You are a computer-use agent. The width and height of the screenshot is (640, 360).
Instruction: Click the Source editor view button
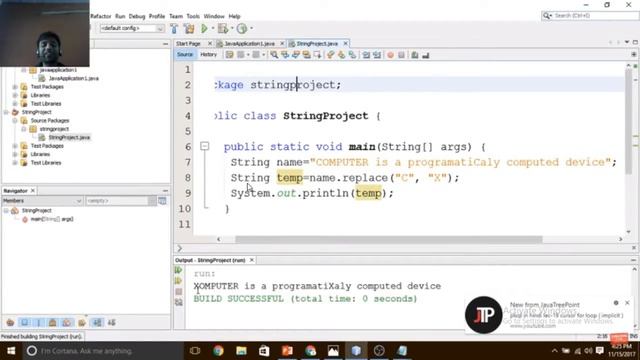(x=185, y=54)
